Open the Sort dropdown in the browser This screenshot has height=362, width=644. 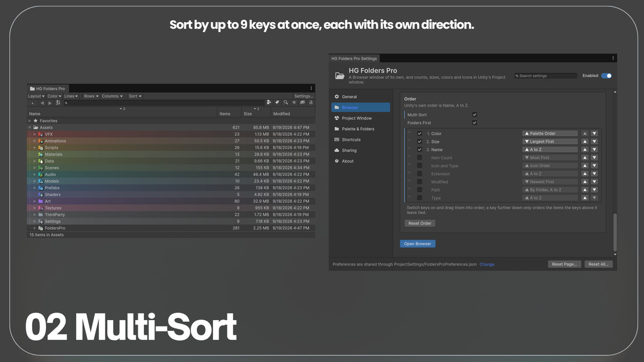click(x=135, y=96)
